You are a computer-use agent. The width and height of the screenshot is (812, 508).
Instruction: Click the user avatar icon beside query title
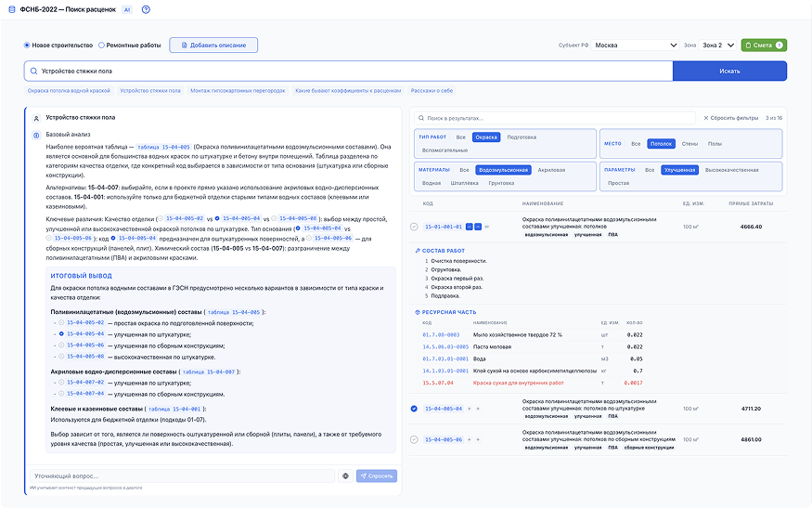(x=36, y=118)
